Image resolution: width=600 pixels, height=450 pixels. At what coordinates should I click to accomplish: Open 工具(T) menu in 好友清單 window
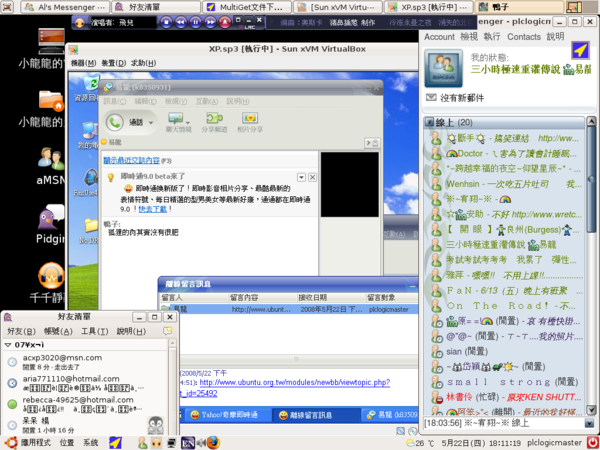(x=94, y=331)
